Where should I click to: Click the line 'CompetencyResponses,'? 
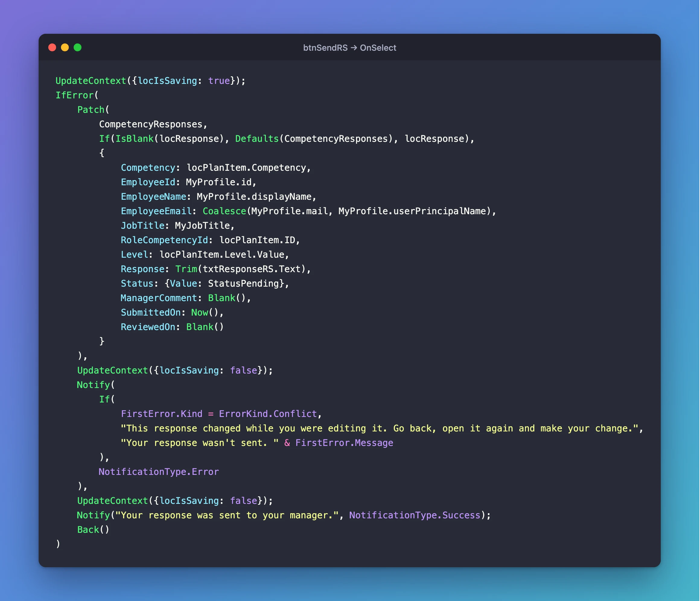(x=153, y=124)
